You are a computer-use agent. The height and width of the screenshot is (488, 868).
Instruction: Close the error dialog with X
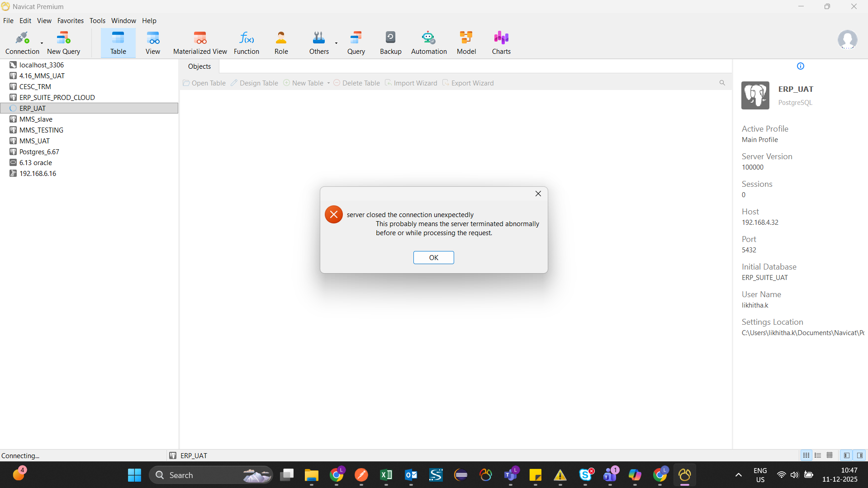click(x=538, y=194)
